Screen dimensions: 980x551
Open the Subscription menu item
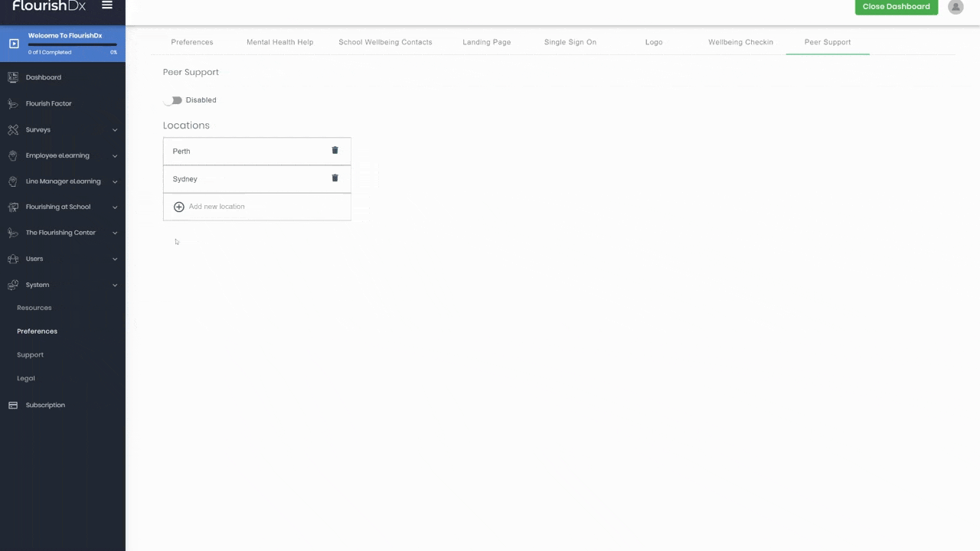(x=45, y=405)
